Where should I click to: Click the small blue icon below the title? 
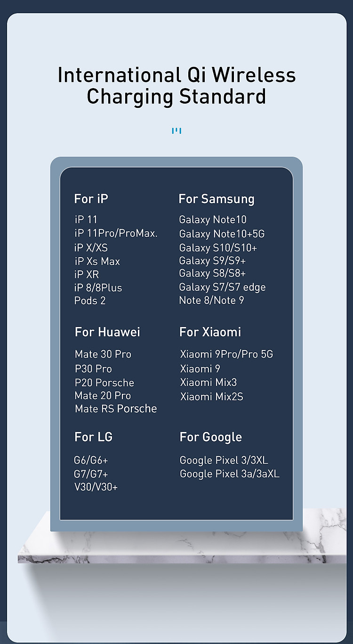pyautogui.click(x=176, y=130)
